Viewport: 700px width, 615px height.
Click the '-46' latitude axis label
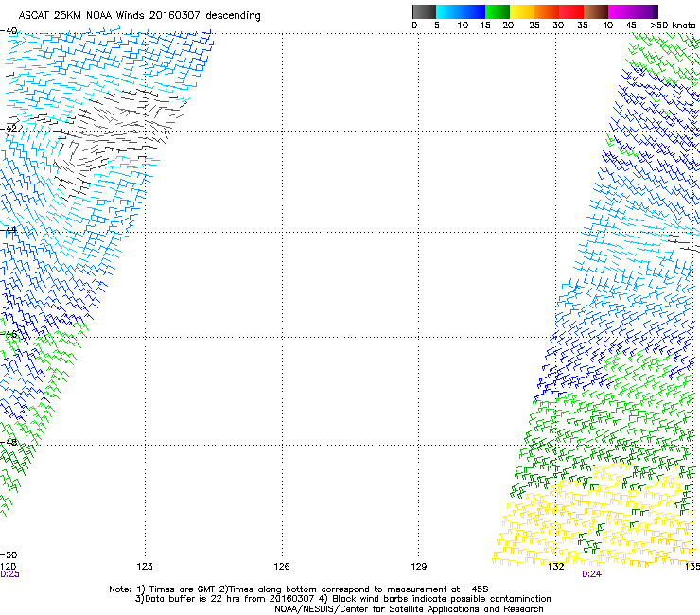[9, 334]
